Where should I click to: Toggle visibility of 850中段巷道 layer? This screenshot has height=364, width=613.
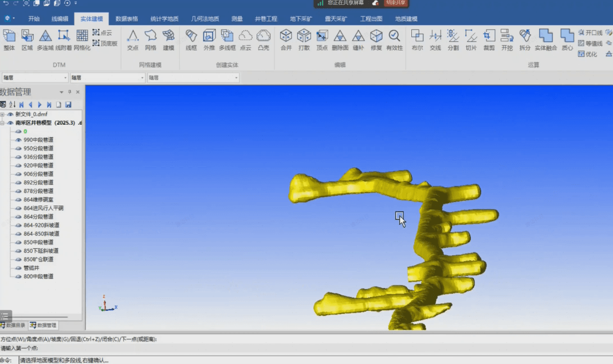[x=18, y=242]
